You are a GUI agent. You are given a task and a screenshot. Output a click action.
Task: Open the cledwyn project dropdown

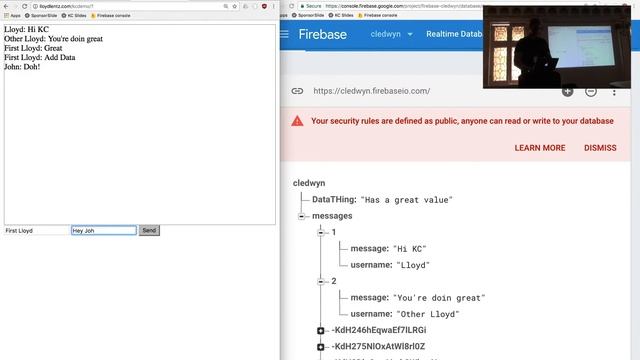coord(391,34)
